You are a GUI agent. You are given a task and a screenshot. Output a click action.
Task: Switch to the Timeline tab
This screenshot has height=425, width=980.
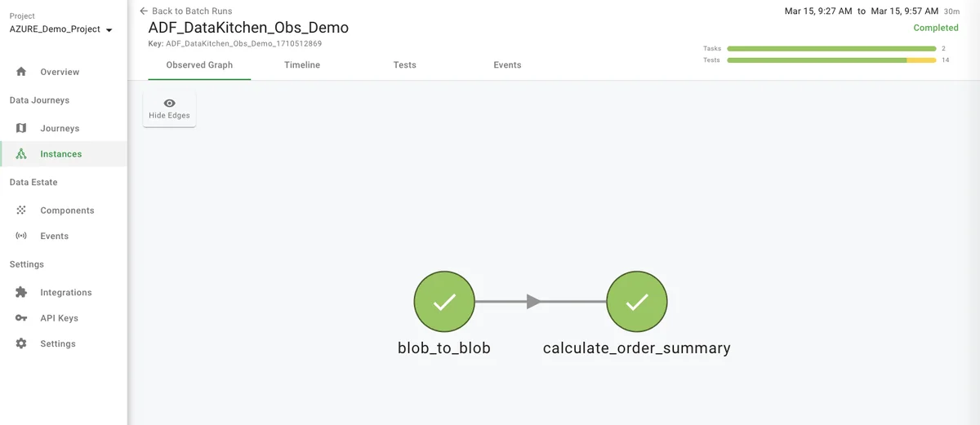coord(302,65)
